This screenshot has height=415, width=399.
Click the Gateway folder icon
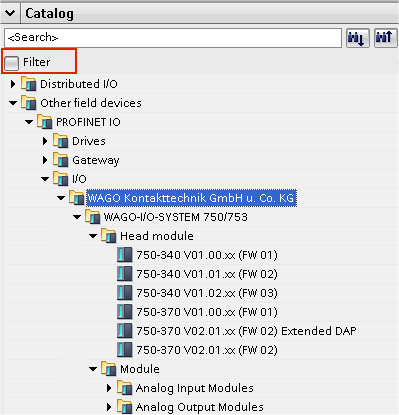(60, 160)
